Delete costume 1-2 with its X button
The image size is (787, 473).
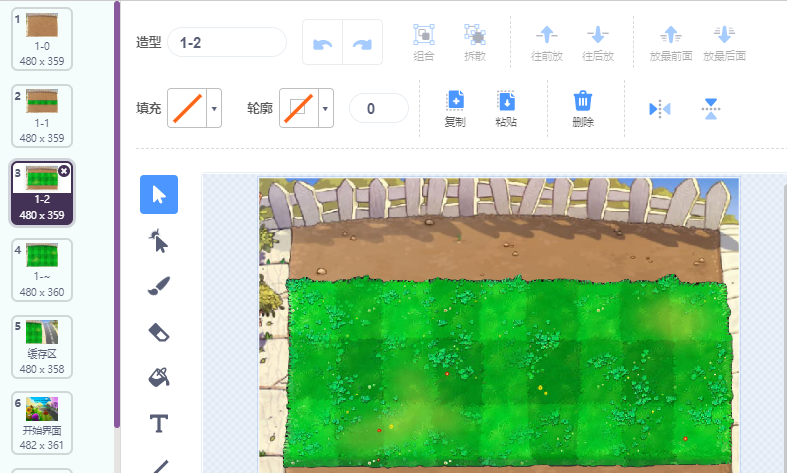64,171
